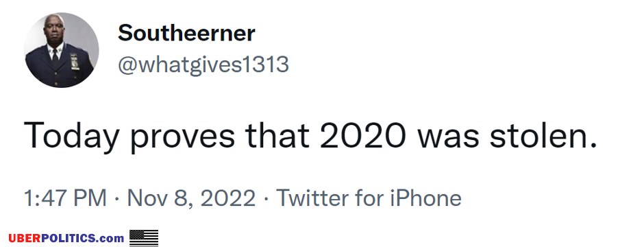
Task: Click the word stolen in the tweet
Action: [x=543, y=135]
